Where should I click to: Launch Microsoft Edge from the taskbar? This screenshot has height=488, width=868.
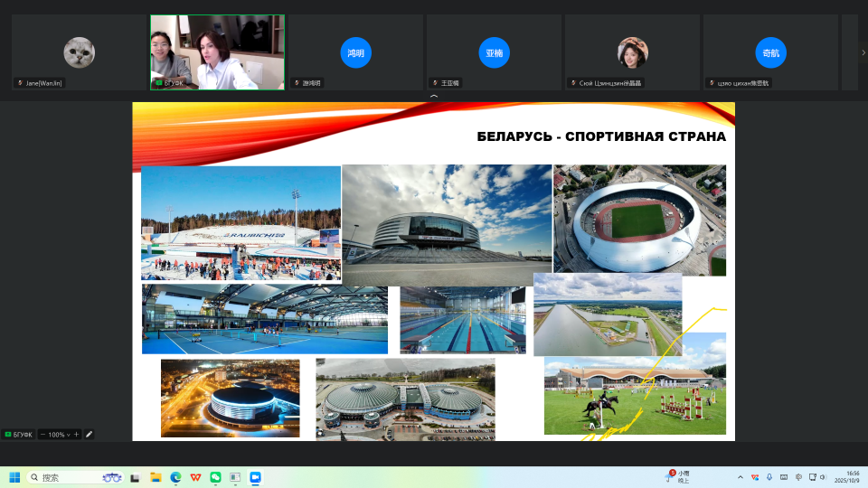point(175,476)
